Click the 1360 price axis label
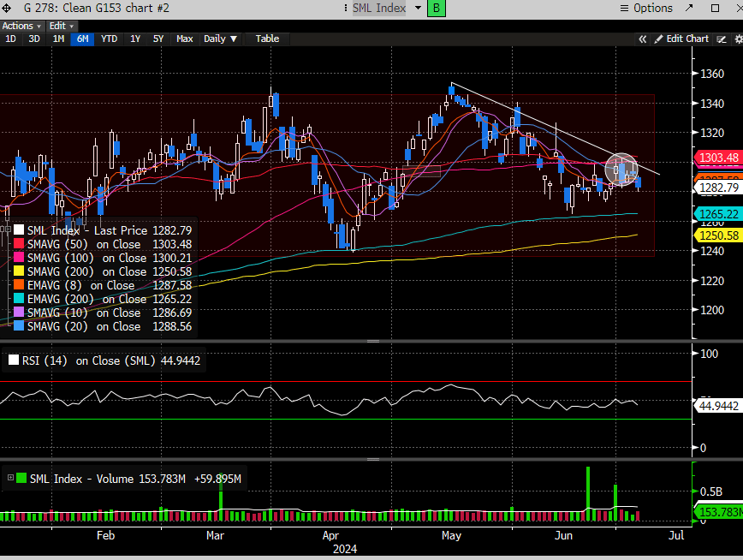Screen dimensions: 743x560 (x=712, y=74)
